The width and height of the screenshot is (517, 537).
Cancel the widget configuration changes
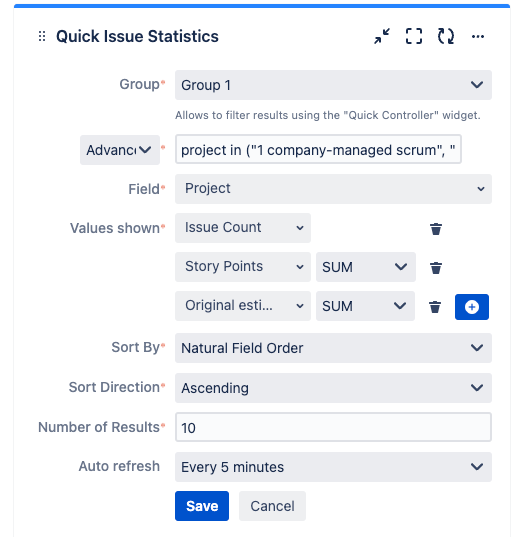pos(272,506)
